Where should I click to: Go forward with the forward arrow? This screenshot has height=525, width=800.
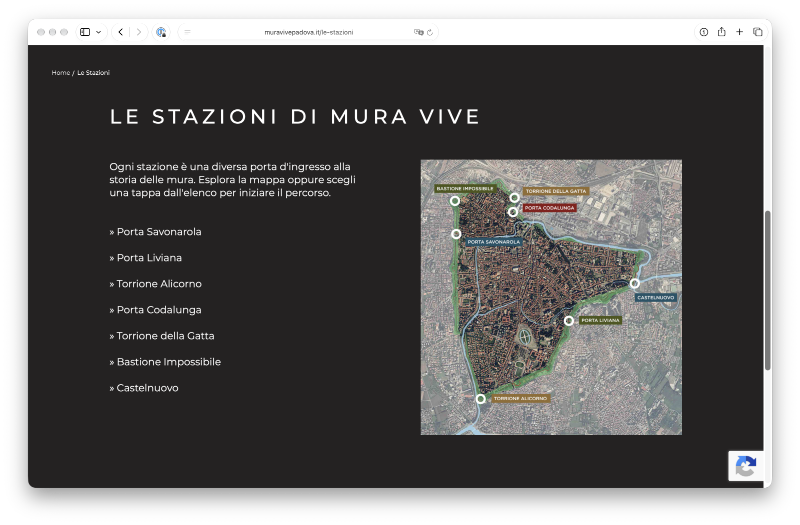(x=138, y=32)
